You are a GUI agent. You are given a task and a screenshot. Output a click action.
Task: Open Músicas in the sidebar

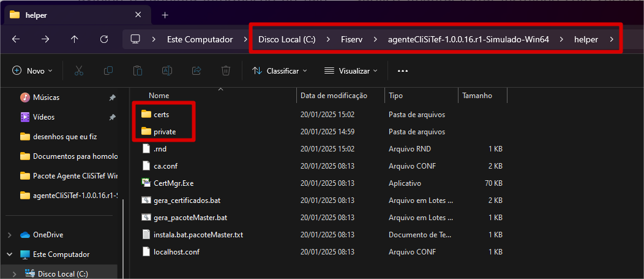(x=46, y=97)
